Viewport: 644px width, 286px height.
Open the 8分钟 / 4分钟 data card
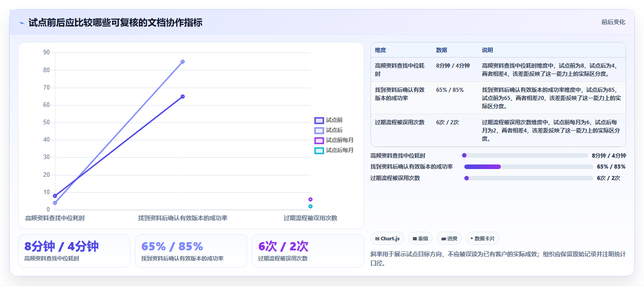(x=74, y=251)
